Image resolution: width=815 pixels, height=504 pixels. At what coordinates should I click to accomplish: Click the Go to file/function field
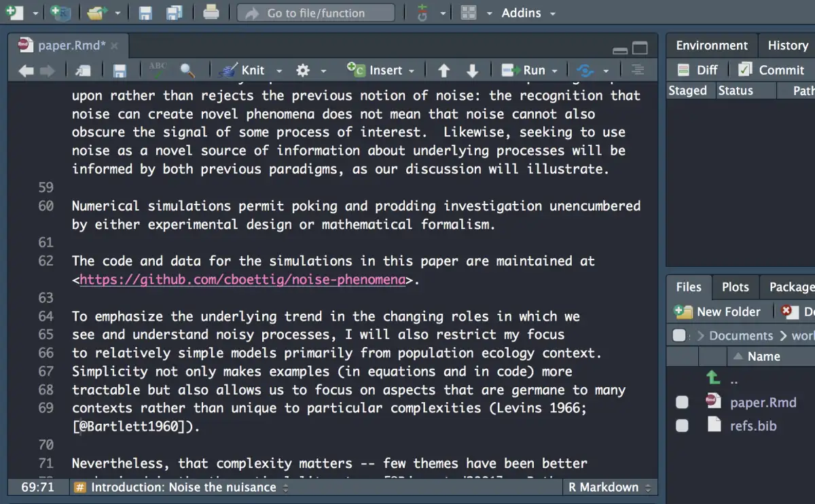[x=316, y=13]
